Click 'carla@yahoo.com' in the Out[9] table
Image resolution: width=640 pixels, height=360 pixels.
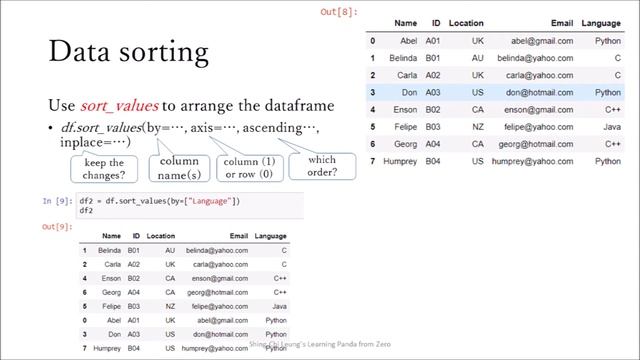tap(220, 264)
